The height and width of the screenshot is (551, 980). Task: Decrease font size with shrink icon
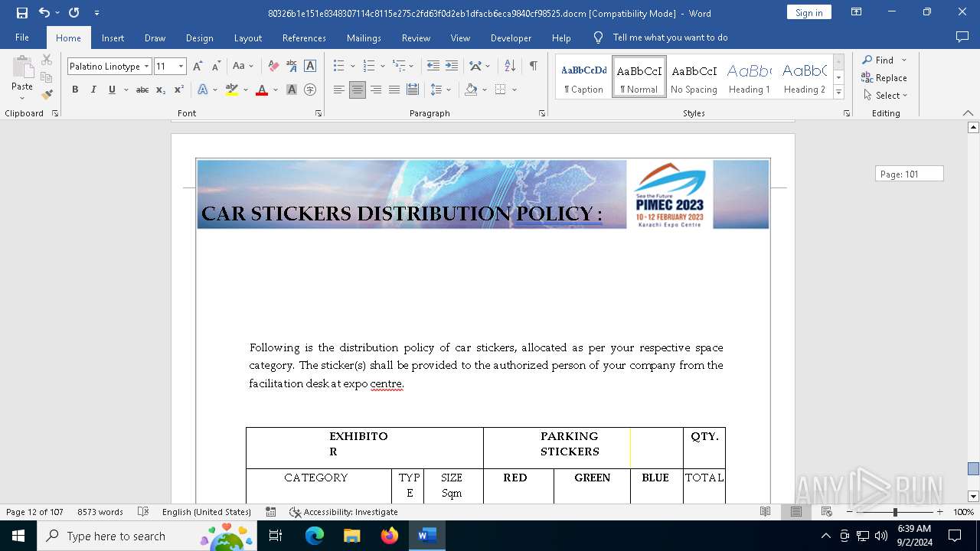pyautogui.click(x=216, y=67)
